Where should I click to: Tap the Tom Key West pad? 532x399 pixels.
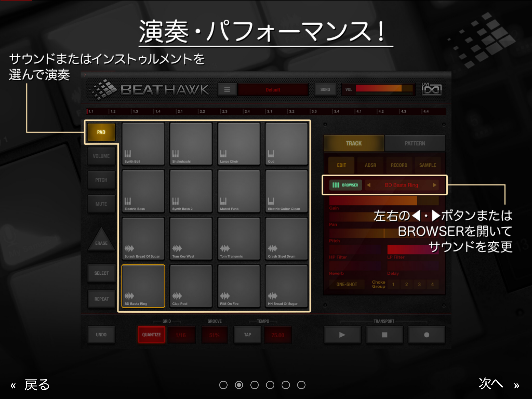191,239
